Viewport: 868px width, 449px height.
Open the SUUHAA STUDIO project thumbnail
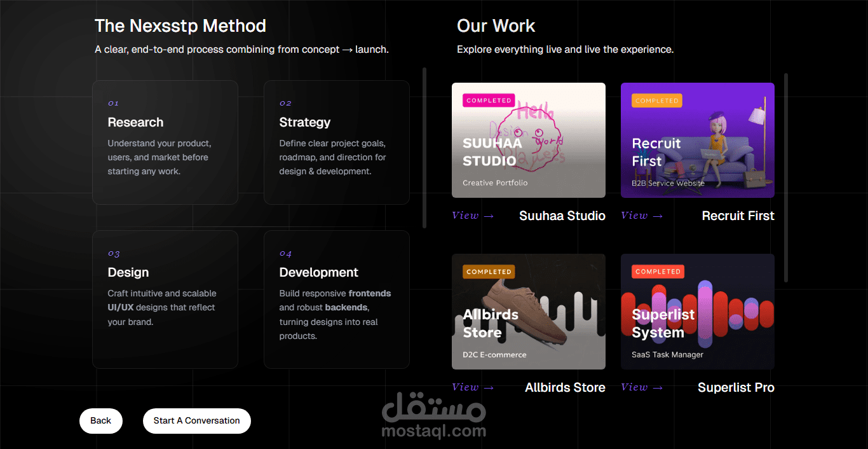click(529, 140)
